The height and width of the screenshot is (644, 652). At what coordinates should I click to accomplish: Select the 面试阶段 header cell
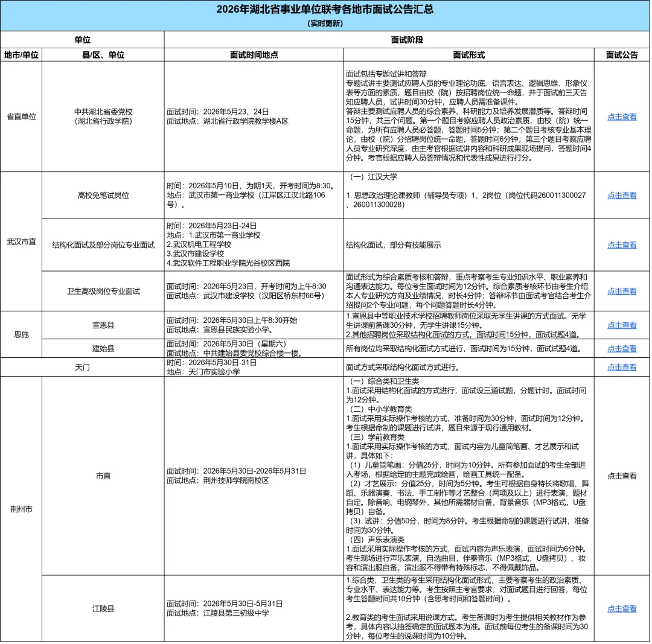(407, 39)
